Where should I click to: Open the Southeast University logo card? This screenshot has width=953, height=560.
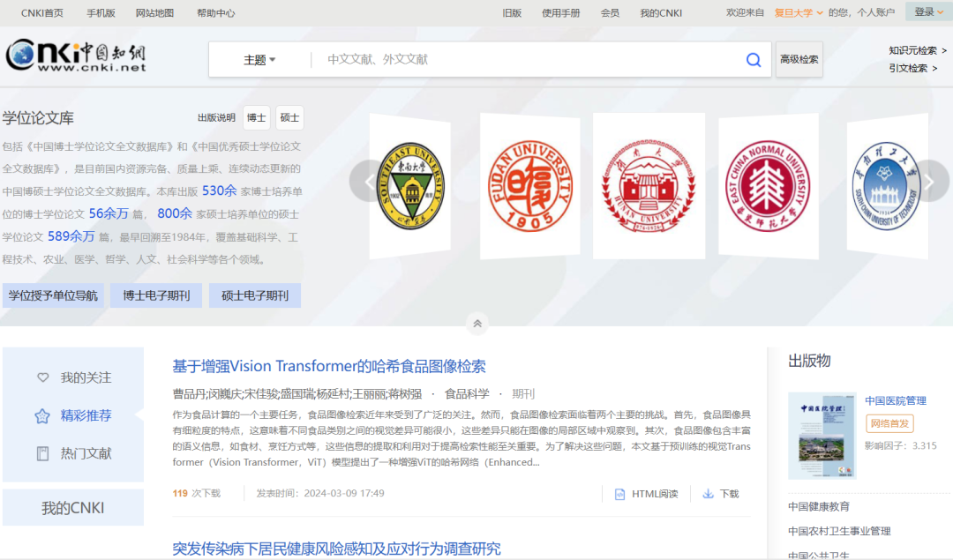click(410, 186)
